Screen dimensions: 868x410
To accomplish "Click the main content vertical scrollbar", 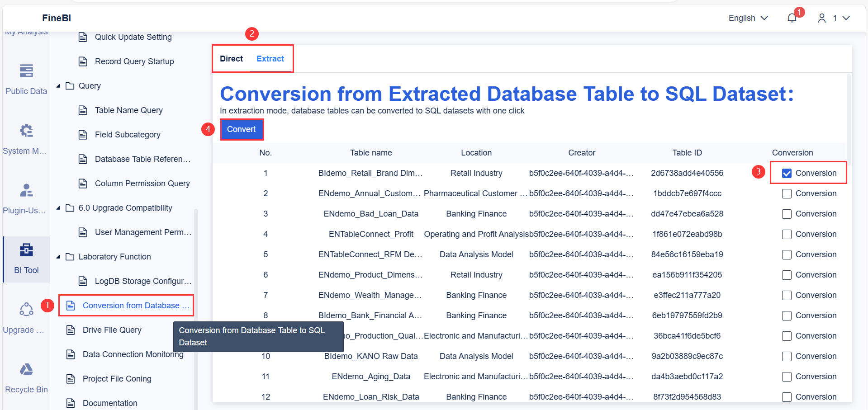I will [x=849, y=120].
